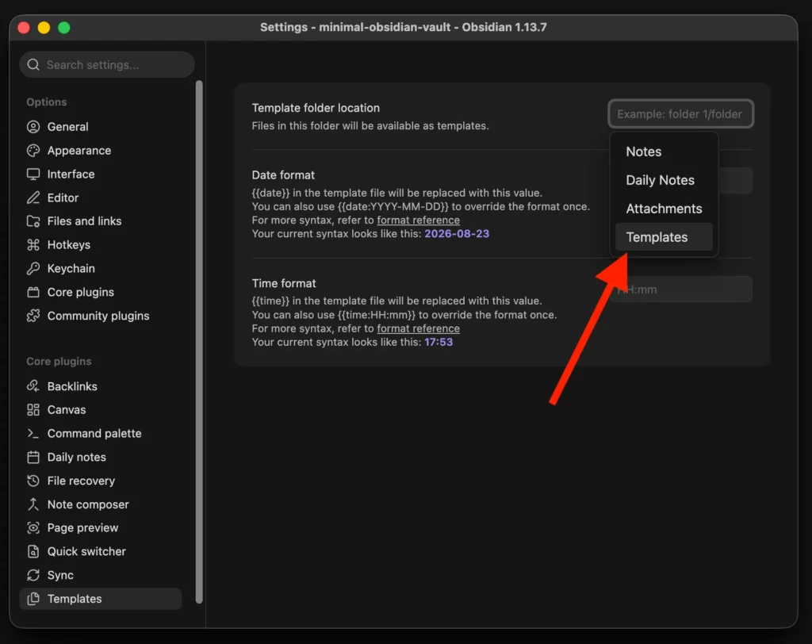Click the General profile icon
The width and height of the screenshot is (812, 644).
[33, 126]
